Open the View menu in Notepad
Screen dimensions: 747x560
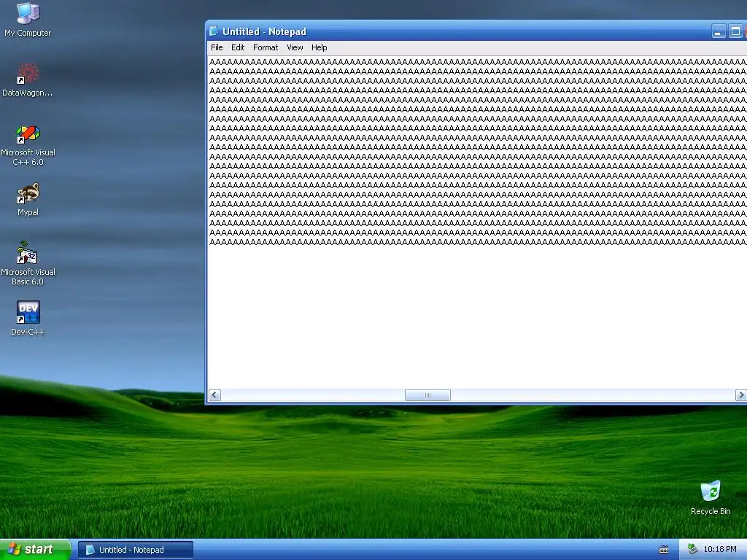(295, 47)
